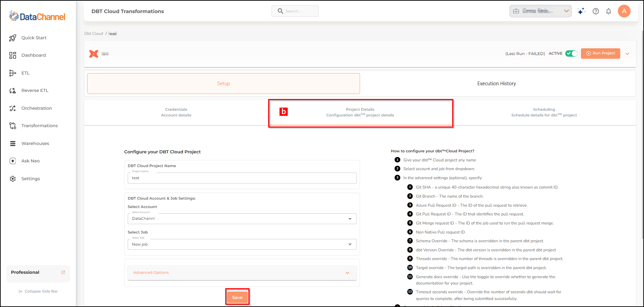Open Reverse ETL in the sidebar

click(35, 91)
